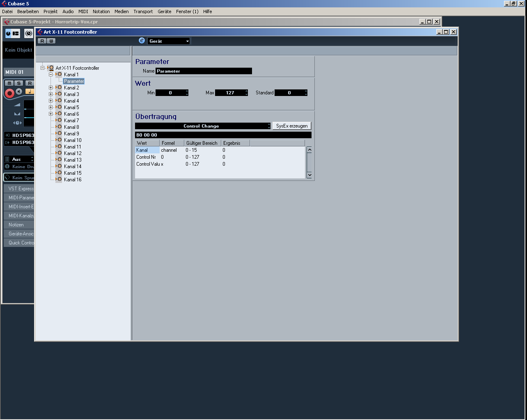Click the drum map icon beside Keine Dru
This screenshot has width=527, height=420.
point(7,167)
